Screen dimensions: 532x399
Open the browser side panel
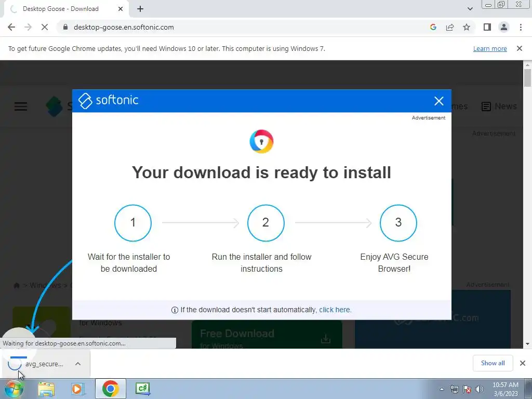[487, 27]
